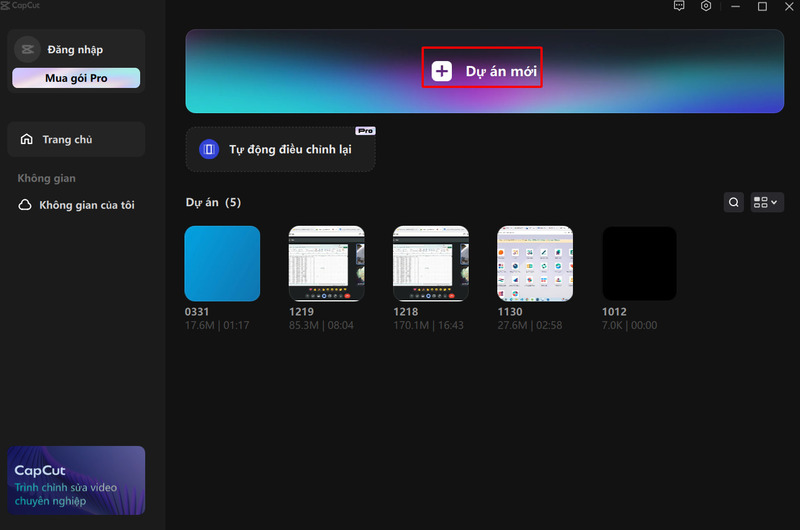Click the plus icon for Dự án mới

[x=442, y=71]
